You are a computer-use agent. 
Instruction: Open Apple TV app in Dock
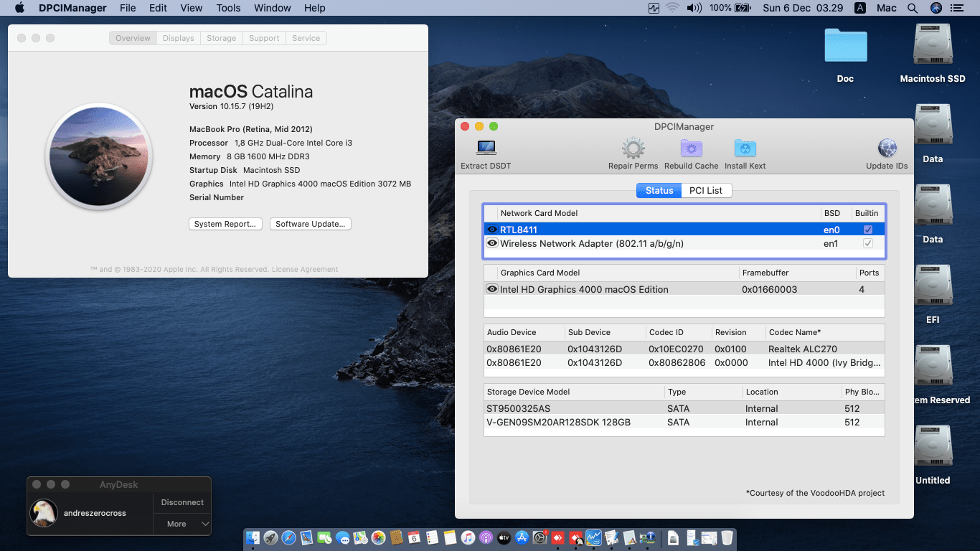tap(504, 537)
